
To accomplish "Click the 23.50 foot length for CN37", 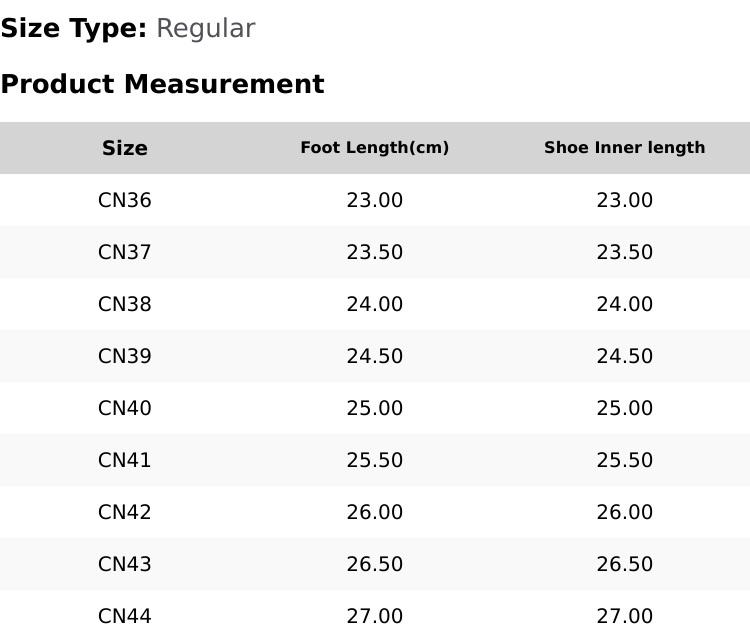I will click(x=375, y=252).
